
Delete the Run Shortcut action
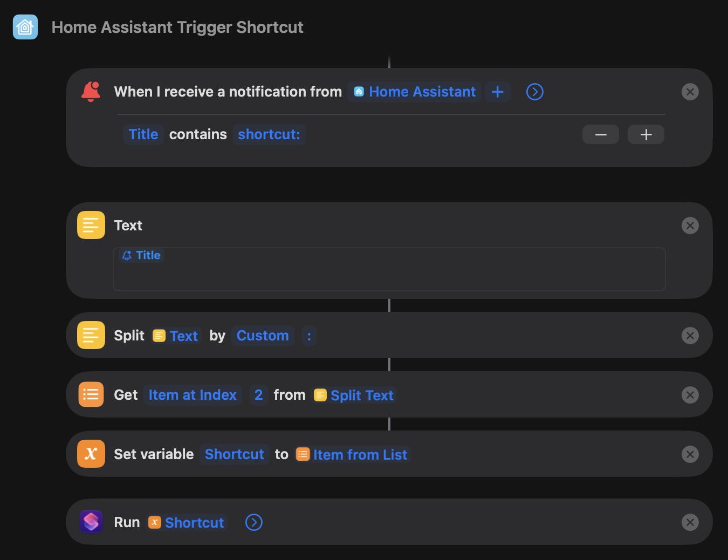(690, 522)
